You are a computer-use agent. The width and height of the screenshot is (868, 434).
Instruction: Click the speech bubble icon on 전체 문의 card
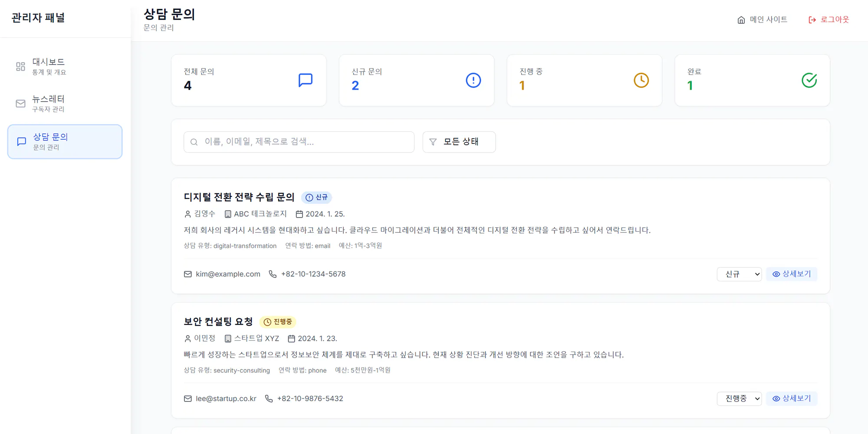point(305,80)
